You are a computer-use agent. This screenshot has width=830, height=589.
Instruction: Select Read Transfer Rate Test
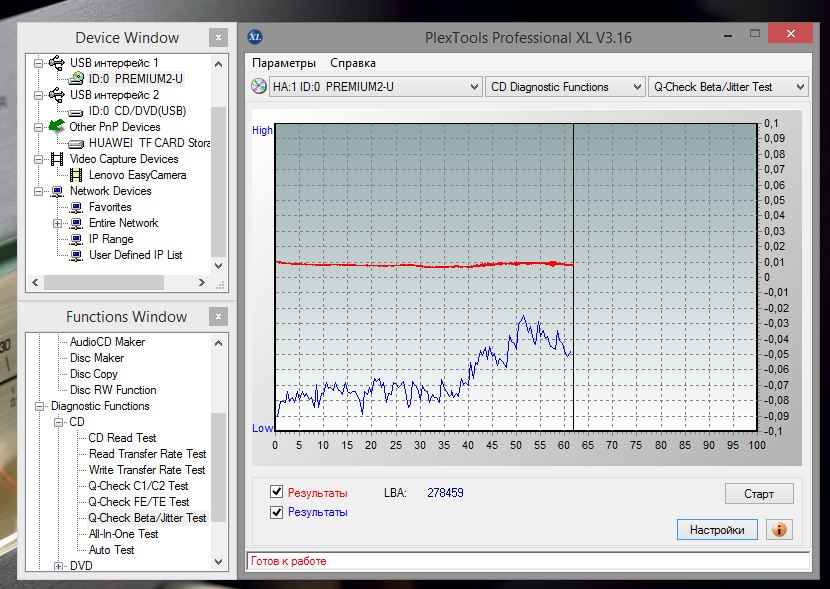tap(148, 454)
